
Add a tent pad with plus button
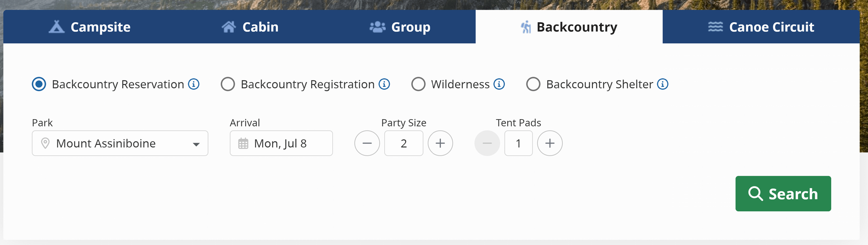click(550, 143)
